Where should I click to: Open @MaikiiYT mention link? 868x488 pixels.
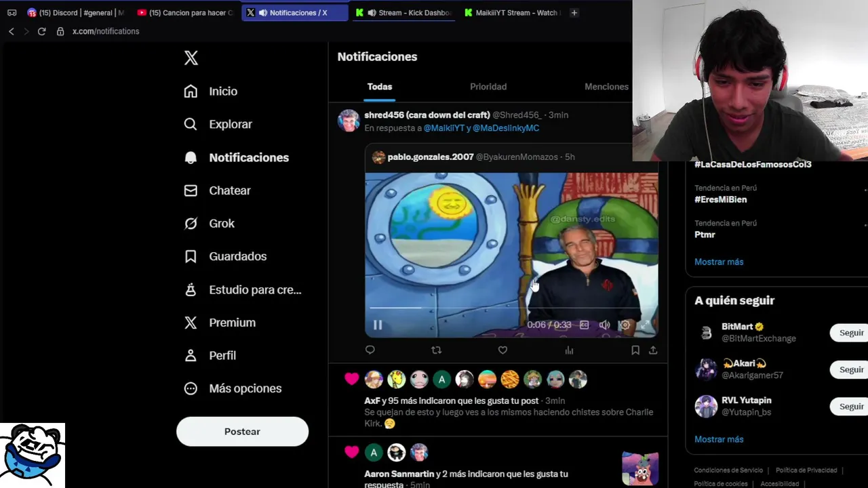(x=444, y=128)
